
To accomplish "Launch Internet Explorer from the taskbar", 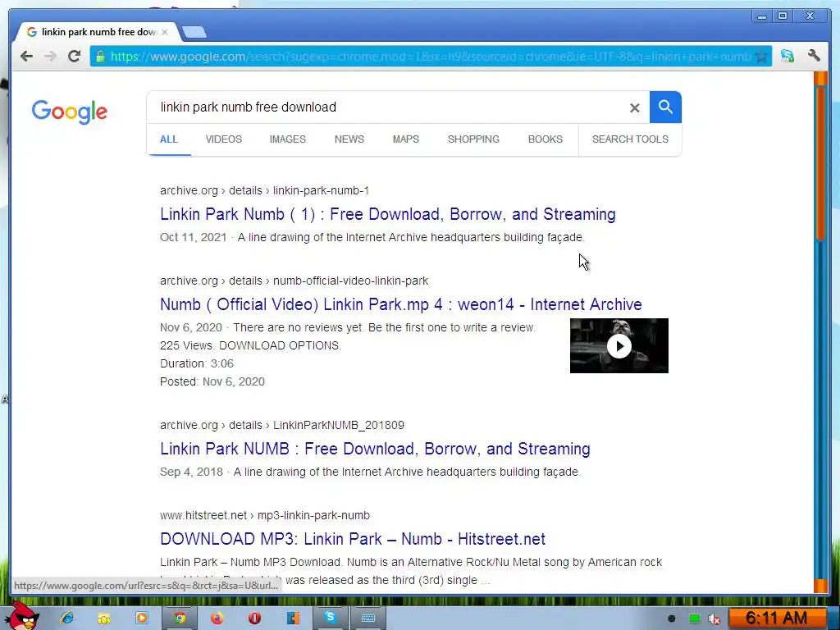I will coord(67,618).
